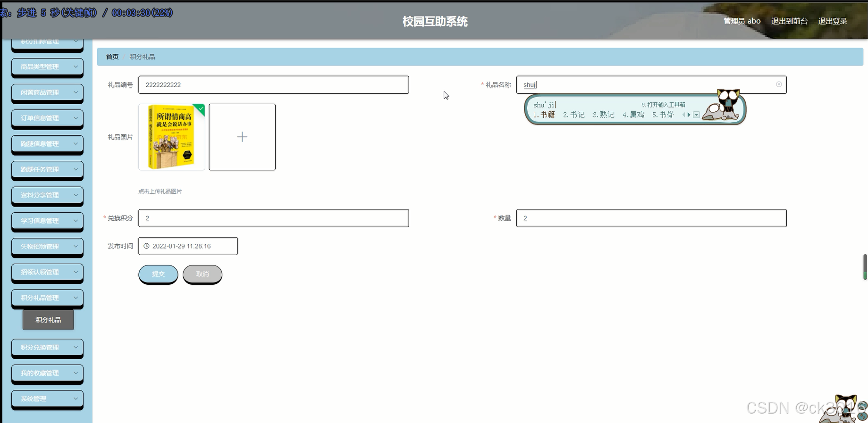Choose IME candidate 5.书眷
Screen dimensions: 868x423
[x=663, y=115]
